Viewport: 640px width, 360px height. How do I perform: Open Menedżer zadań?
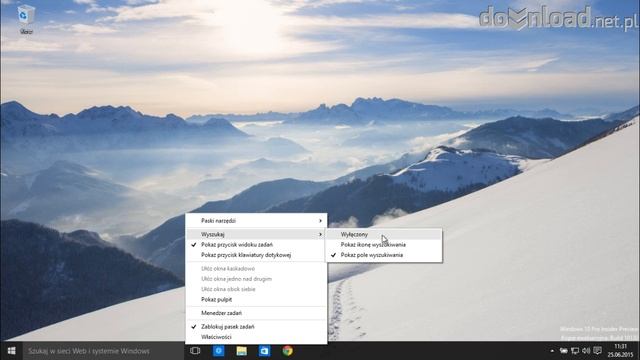[256, 313]
